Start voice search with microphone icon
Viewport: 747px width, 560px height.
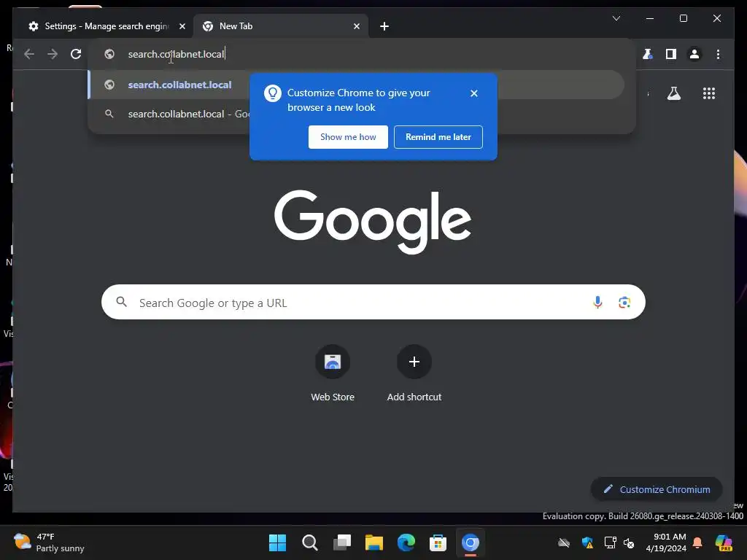point(597,303)
